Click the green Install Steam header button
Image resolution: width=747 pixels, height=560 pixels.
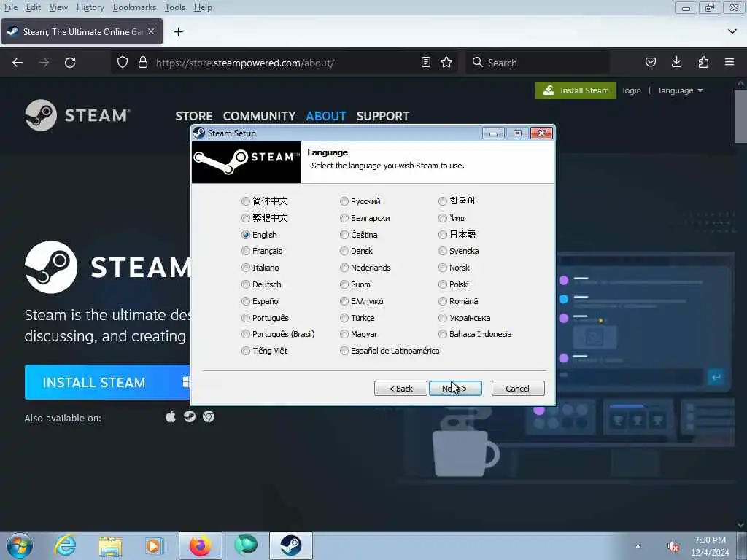coord(575,90)
